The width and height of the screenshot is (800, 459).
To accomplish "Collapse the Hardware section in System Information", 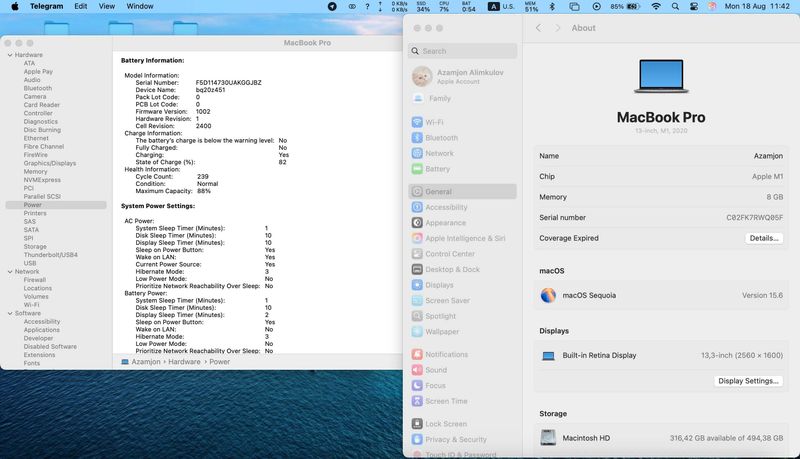I will (x=10, y=55).
